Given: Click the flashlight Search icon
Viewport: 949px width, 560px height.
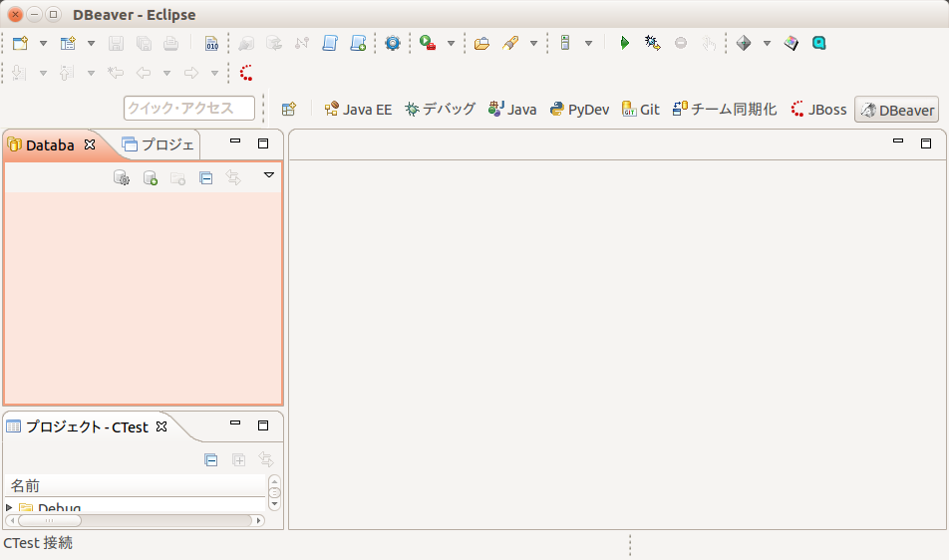Looking at the screenshot, I should point(510,43).
